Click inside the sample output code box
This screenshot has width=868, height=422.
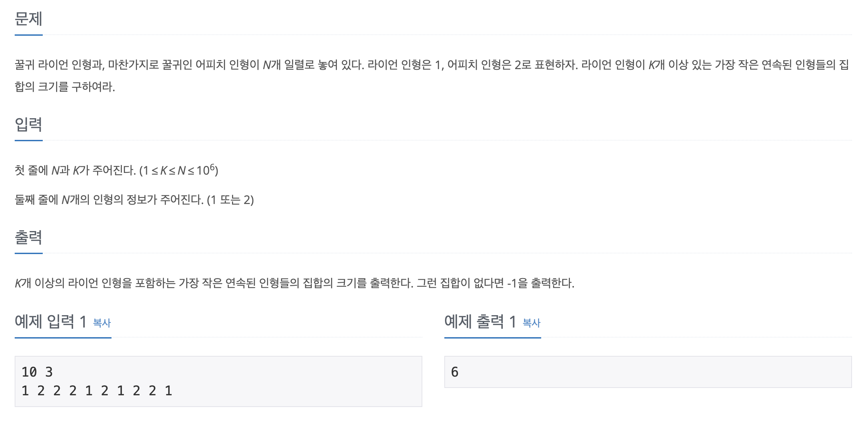click(648, 372)
